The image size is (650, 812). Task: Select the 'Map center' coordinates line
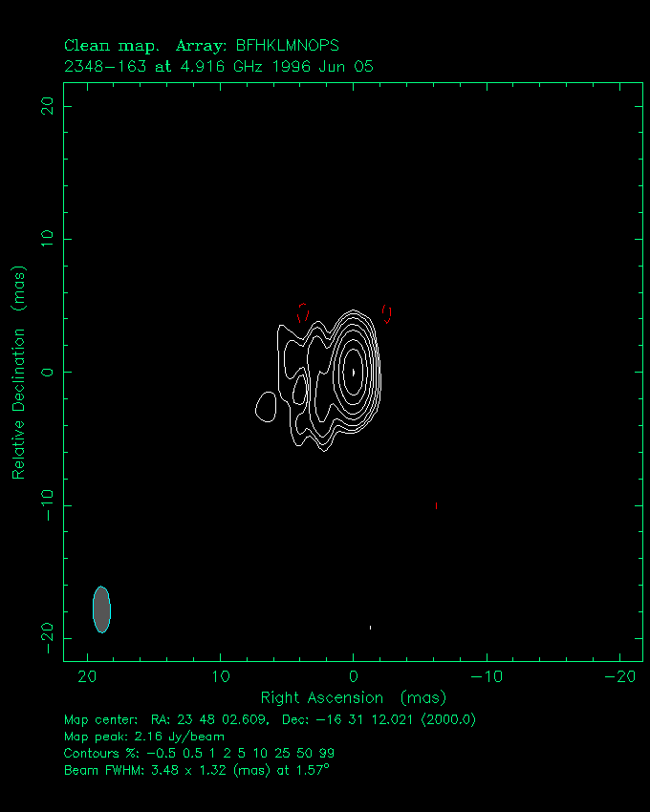point(270,719)
